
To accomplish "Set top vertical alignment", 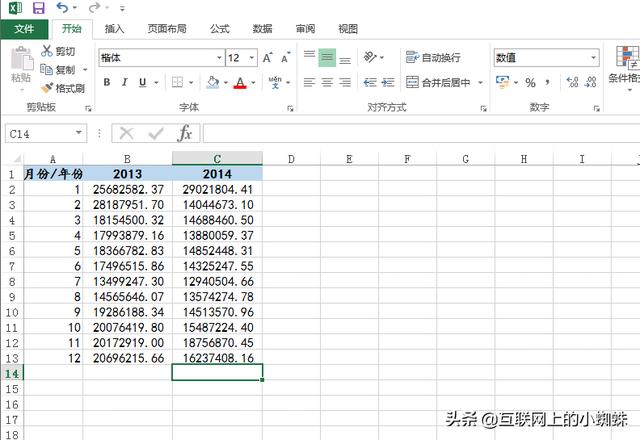I will point(309,57).
